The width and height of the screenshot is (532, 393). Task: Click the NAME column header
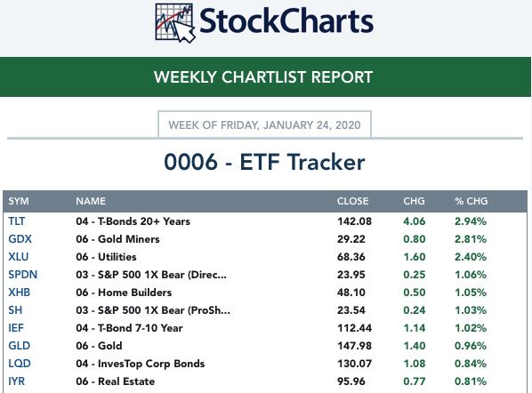coord(91,201)
